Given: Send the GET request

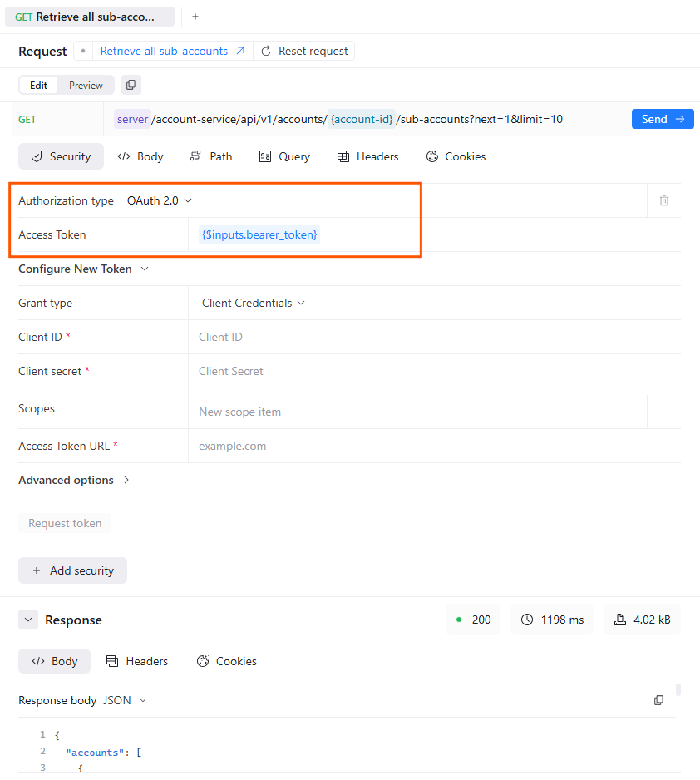Looking at the screenshot, I should 663,120.
